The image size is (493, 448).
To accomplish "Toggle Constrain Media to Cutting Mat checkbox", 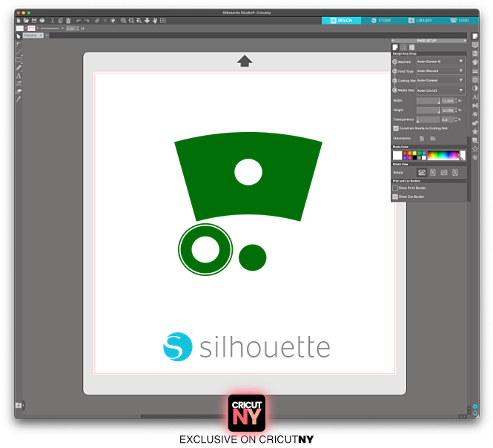I will tap(395, 128).
